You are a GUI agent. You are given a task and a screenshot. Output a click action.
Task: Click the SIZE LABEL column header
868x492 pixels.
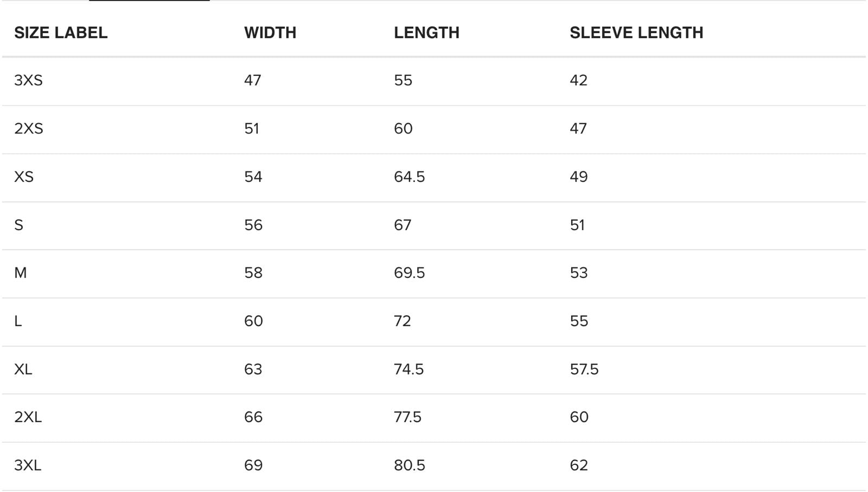tap(61, 33)
